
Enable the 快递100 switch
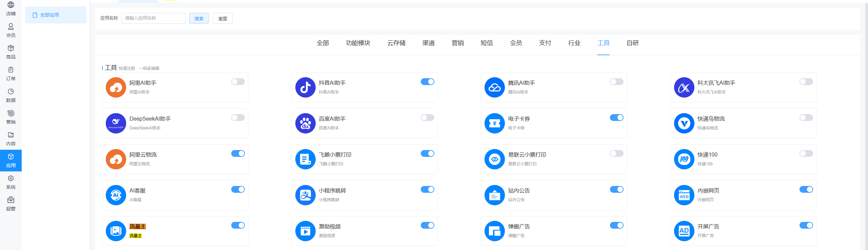click(x=806, y=153)
